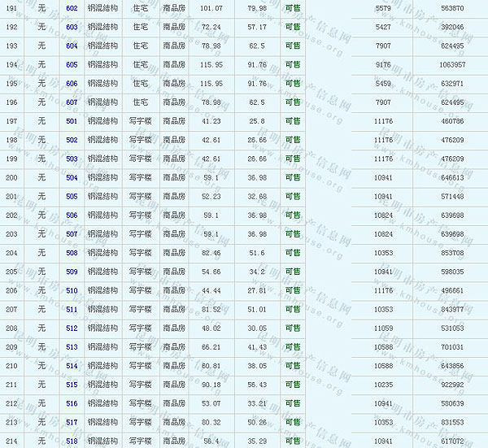Open room 607 details
488x448 pixels.
pyautogui.click(x=72, y=102)
